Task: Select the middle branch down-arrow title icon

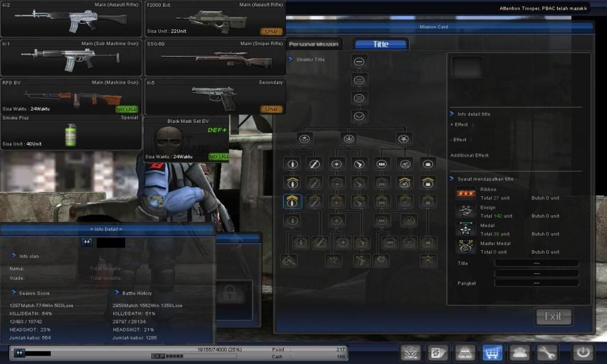Action: [349, 139]
